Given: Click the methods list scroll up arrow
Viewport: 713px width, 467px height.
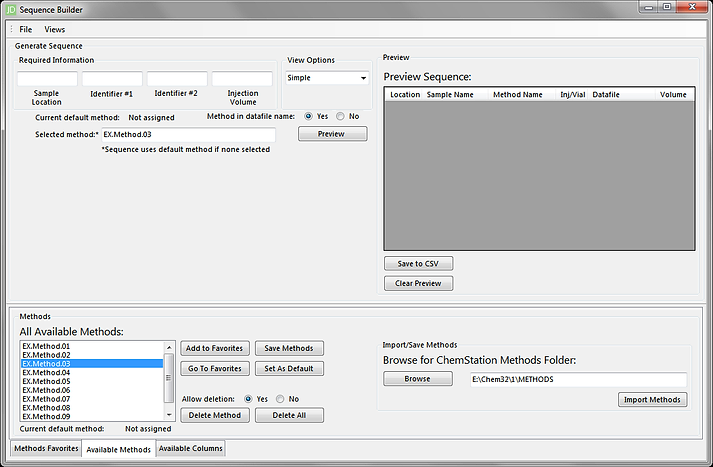Looking at the screenshot, I should pos(169,347).
